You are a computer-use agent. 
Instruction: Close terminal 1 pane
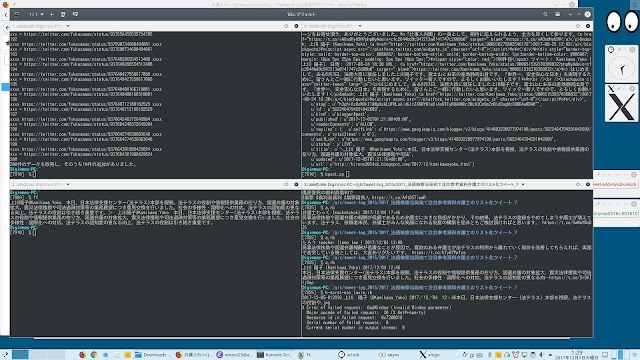pyautogui.click(x=296, y=26)
